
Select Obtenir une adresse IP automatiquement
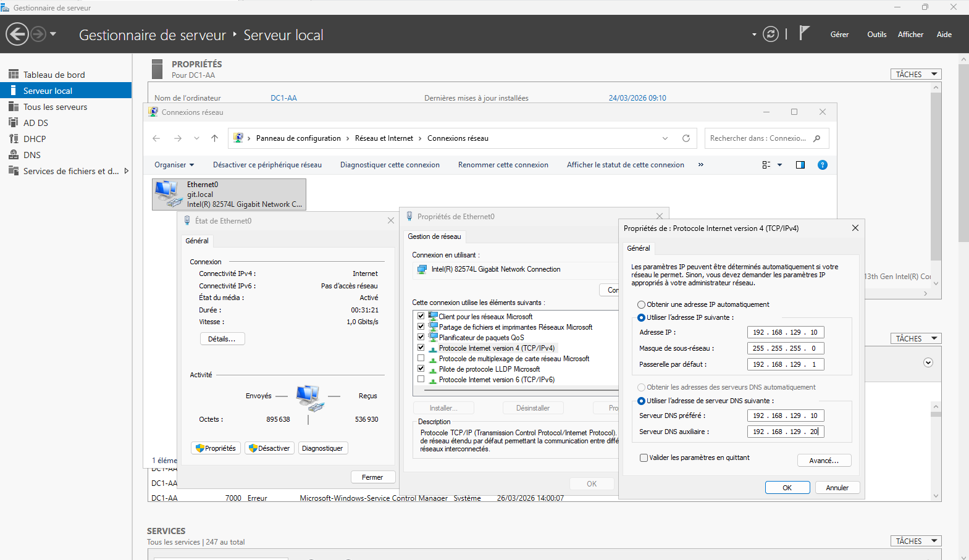(x=641, y=304)
